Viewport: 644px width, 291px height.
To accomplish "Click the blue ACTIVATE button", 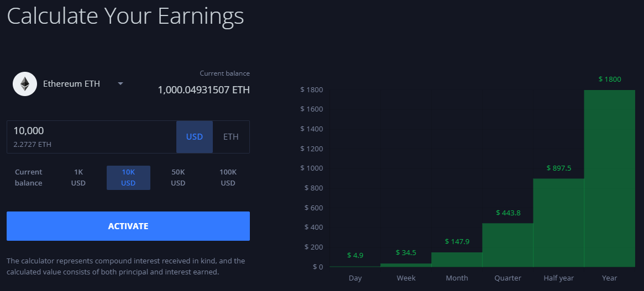I will pyautogui.click(x=128, y=226).
